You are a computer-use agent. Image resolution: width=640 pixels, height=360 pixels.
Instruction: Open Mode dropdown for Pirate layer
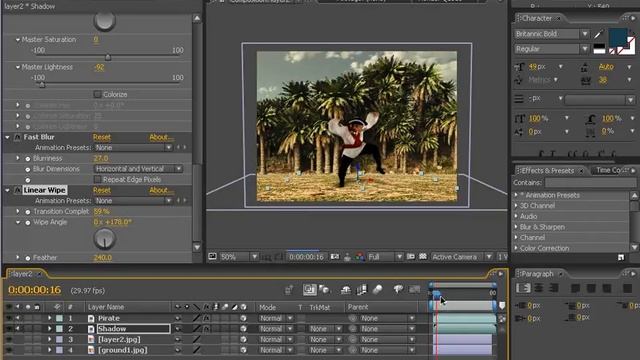point(276,318)
